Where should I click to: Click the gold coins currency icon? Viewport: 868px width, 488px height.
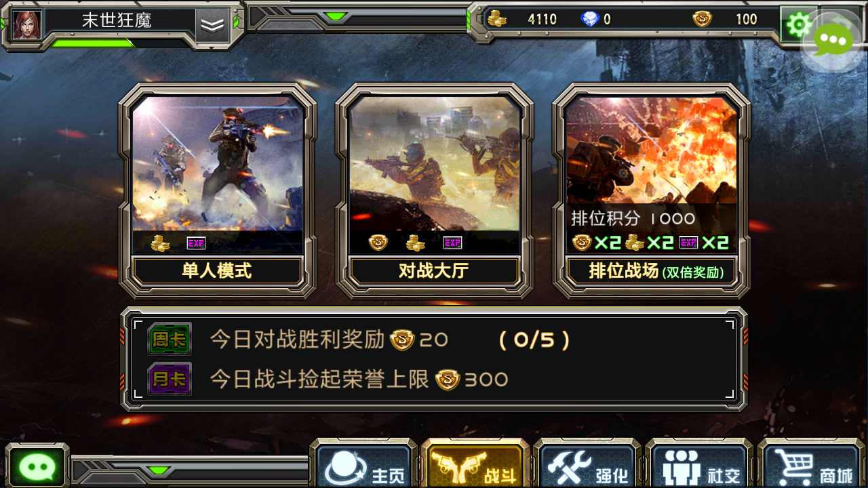pos(497,19)
